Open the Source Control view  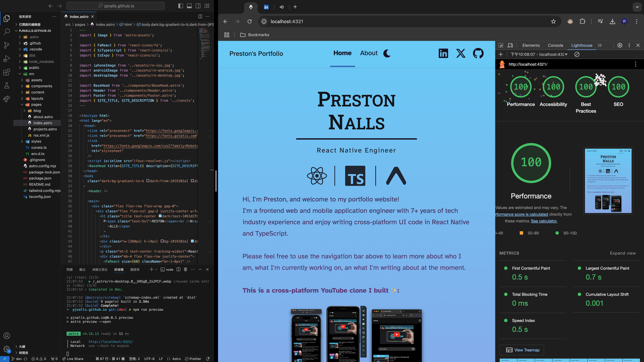[7, 45]
